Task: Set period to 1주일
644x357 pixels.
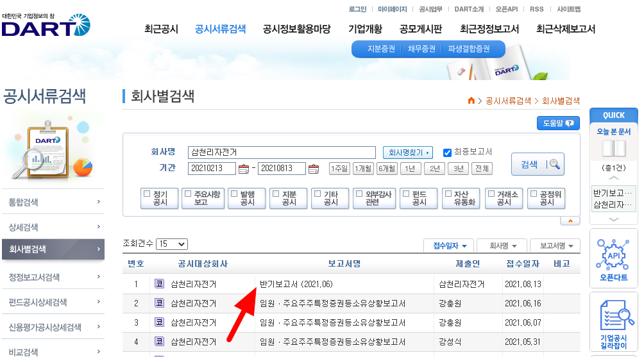Action: pos(339,169)
